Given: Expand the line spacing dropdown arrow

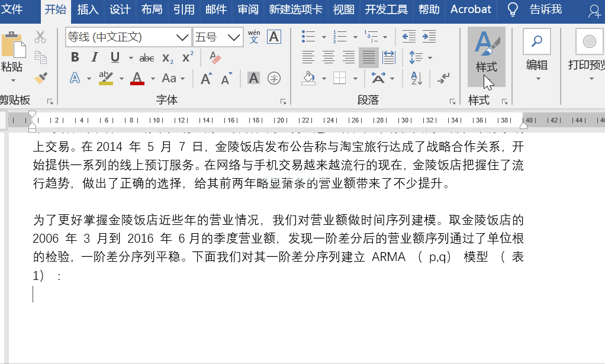Looking at the screenshot, I should 430,58.
